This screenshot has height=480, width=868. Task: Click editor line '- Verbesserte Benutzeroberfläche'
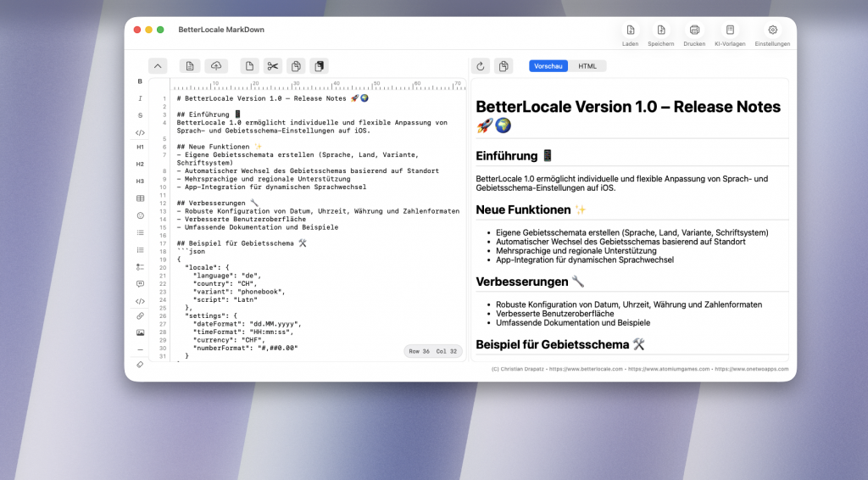click(242, 220)
